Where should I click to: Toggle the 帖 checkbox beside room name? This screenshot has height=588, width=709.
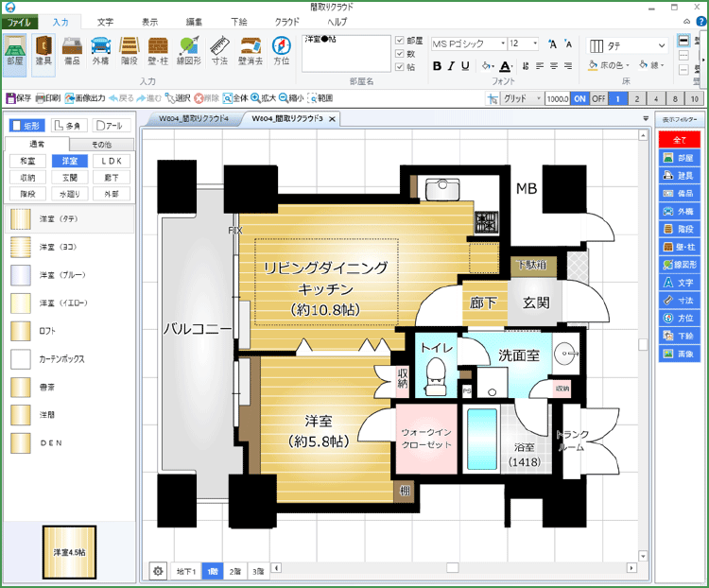(399, 67)
